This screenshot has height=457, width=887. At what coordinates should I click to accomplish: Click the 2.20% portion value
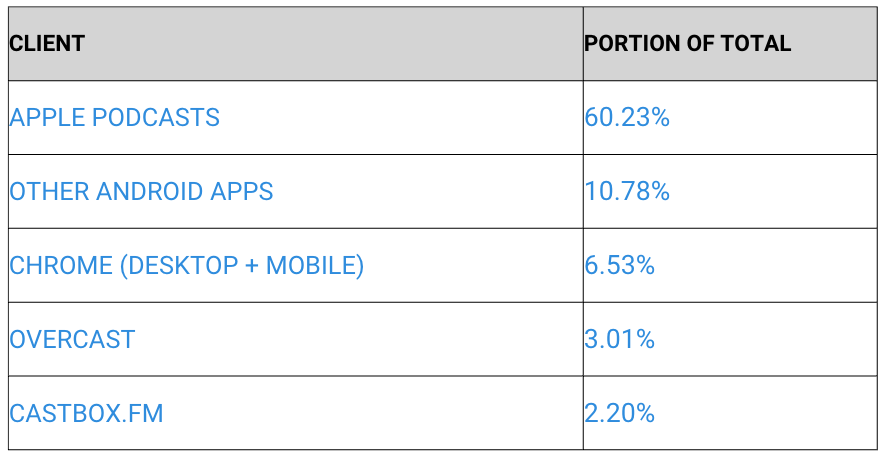coord(619,414)
